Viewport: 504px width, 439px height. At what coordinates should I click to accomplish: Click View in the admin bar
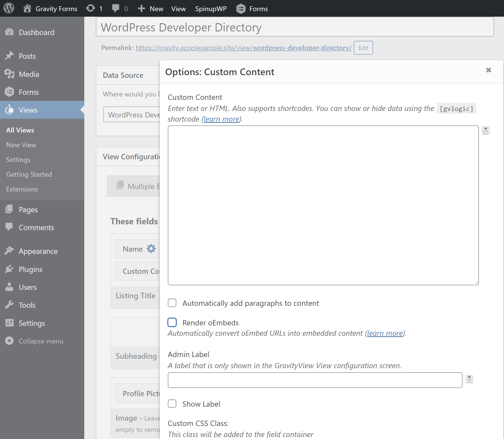[178, 8]
